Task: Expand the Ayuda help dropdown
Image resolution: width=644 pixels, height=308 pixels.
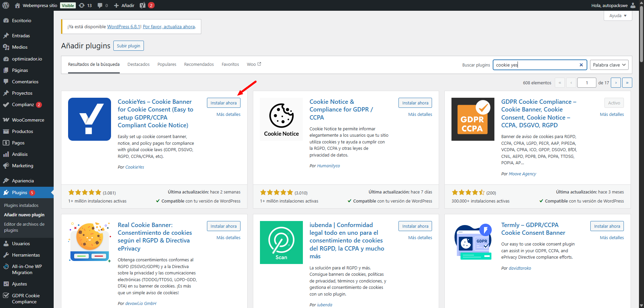Action: [618, 16]
